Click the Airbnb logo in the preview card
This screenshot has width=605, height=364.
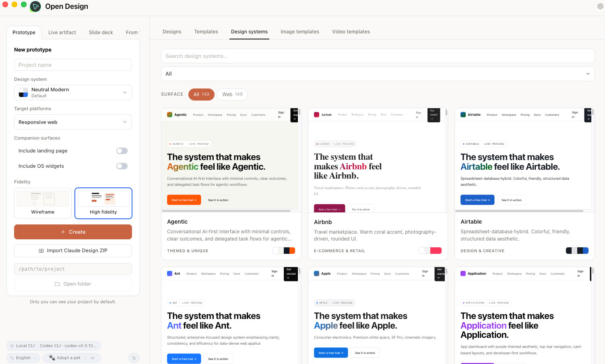click(316, 115)
